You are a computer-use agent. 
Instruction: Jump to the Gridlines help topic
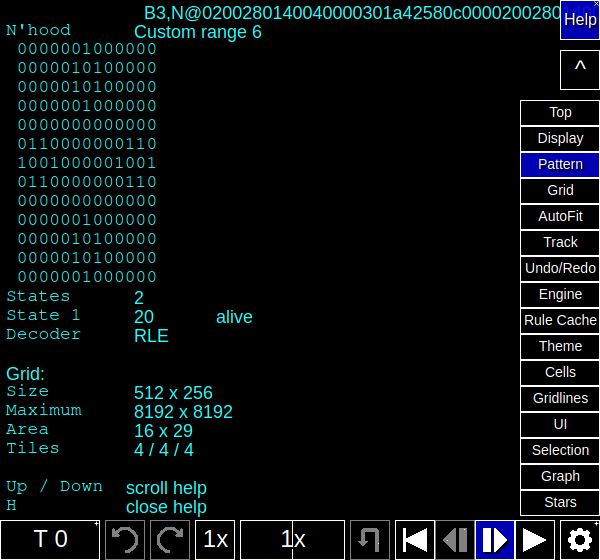point(560,398)
